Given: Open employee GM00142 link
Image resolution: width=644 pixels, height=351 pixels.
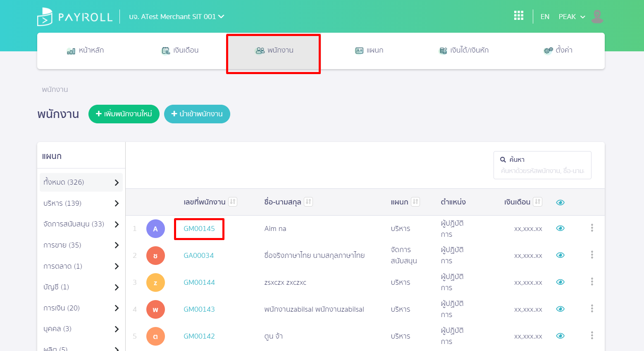Looking at the screenshot, I should 199,336.
